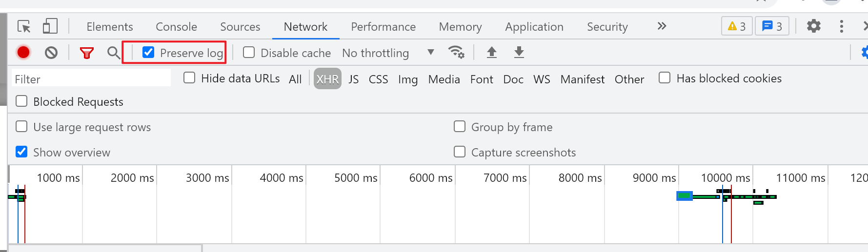
Task: Open the No throttling dropdown
Action: 388,53
